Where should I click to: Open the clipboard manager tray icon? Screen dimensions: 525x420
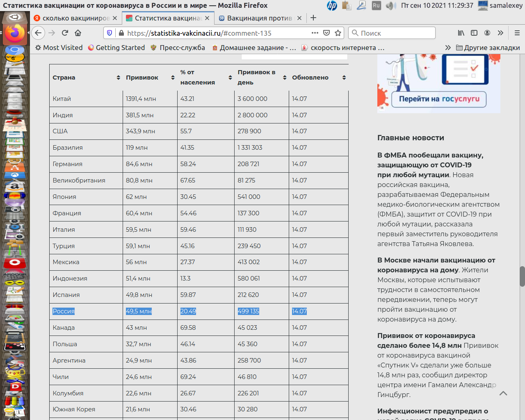[347, 5]
